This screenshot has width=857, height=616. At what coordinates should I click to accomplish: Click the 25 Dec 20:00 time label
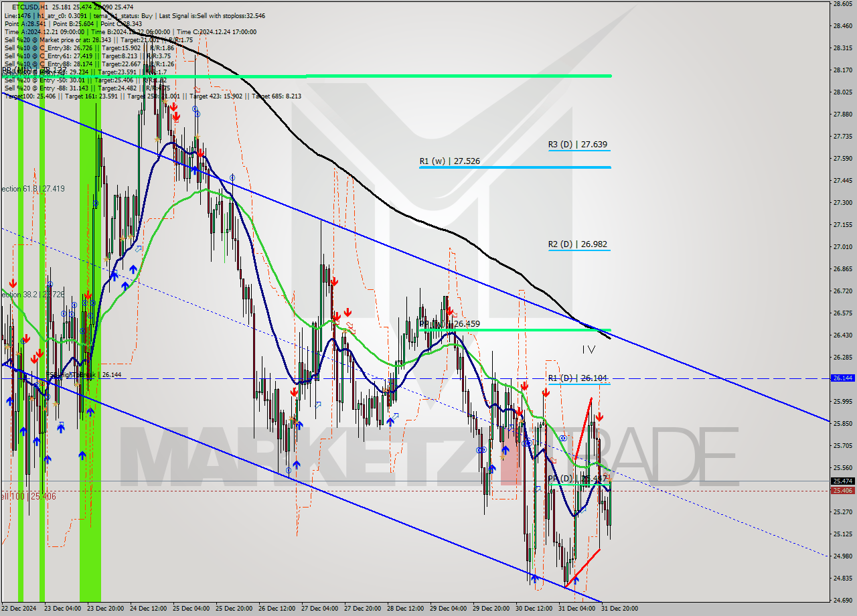[x=234, y=609]
